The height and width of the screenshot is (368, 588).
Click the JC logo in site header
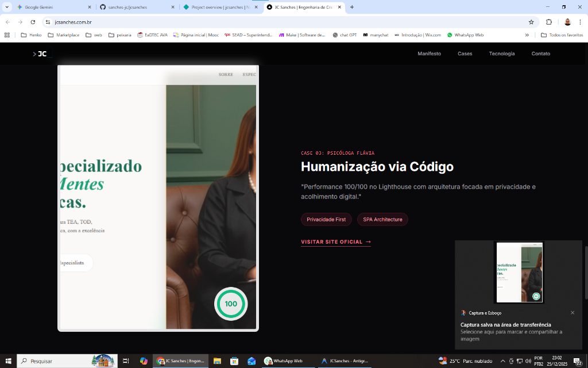point(40,53)
